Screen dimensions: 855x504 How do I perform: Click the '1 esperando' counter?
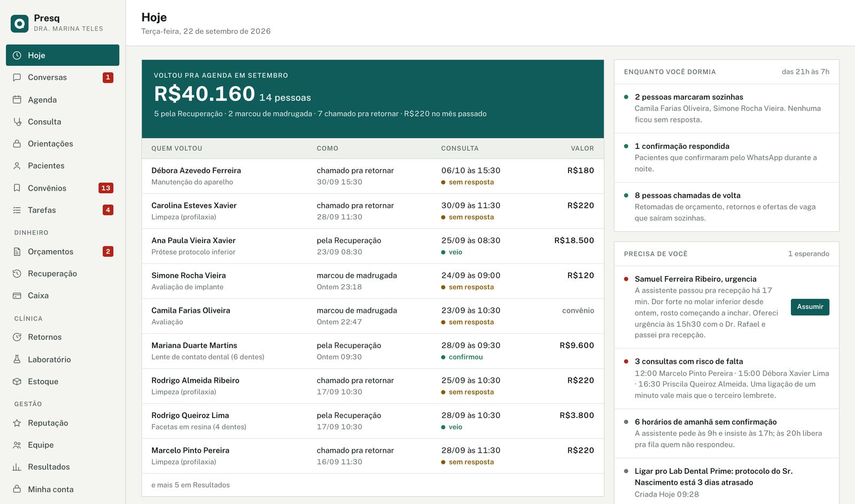click(809, 254)
